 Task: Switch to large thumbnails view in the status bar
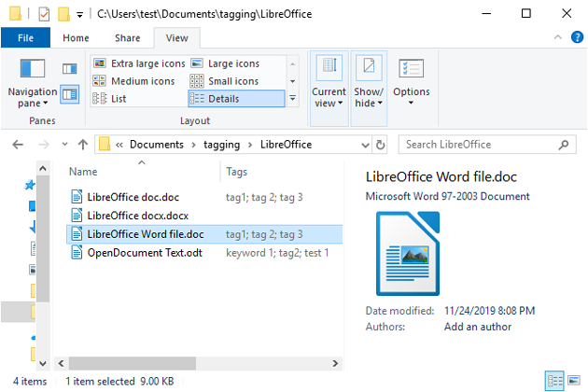(574, 381)
